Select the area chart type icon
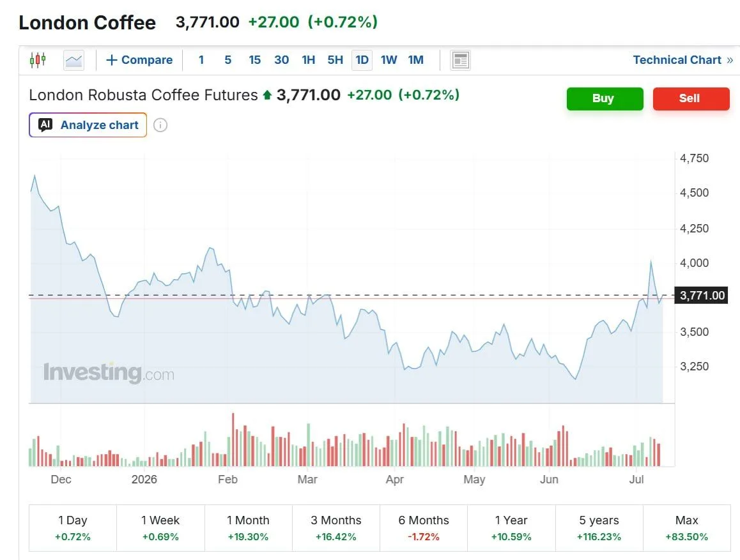Viewport: 740px width, 560px height. click(73, 60)
